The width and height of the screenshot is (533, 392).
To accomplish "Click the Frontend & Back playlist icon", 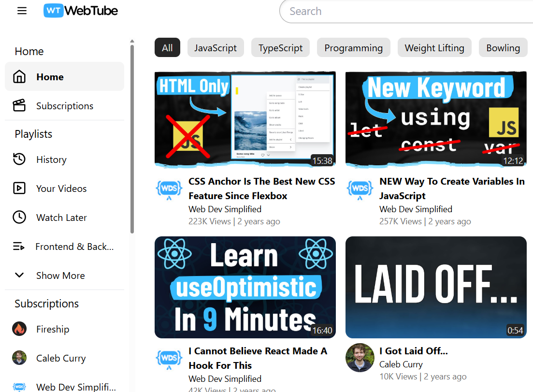I will [x=19, y=246].
